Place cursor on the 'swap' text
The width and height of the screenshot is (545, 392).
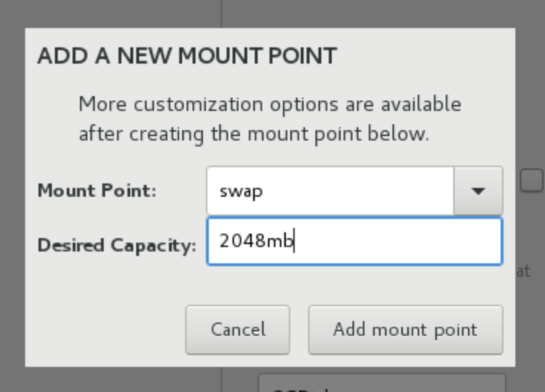tap(241, 192)
